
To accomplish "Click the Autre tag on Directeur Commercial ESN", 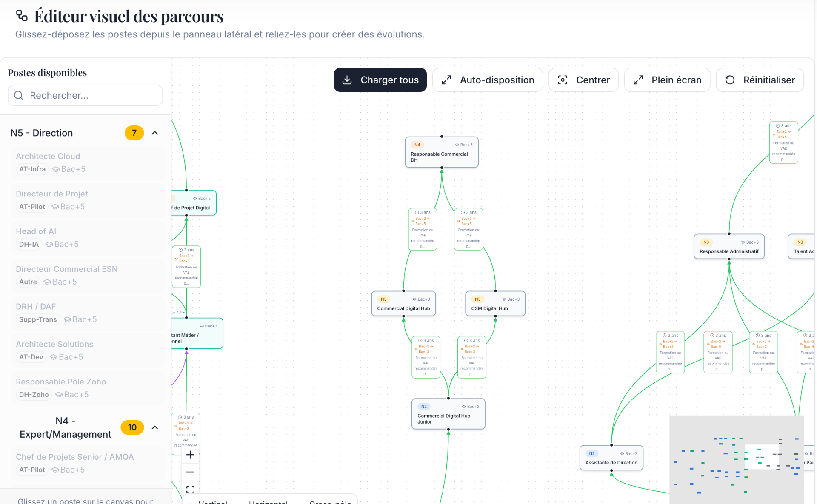I will tap(28, 282).
